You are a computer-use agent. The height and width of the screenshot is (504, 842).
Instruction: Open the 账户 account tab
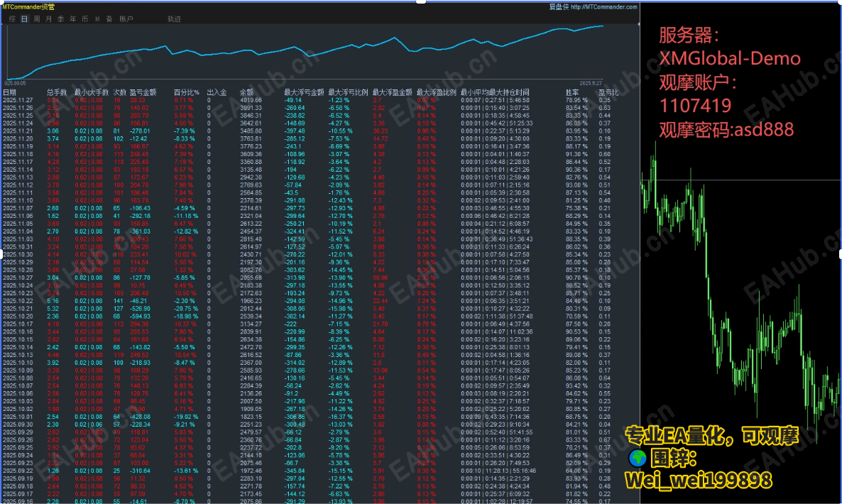click(x=126, y=18)
